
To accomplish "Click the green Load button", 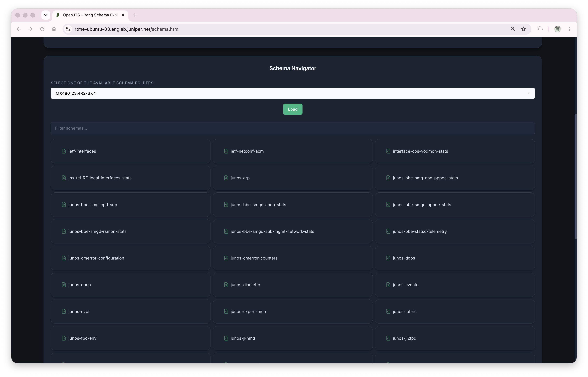I will pyautogui.click(x=293, y=109).
